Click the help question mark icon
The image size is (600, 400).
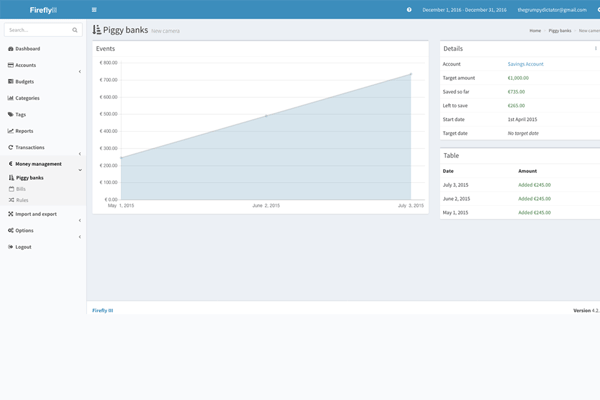(x=409, y=9)
